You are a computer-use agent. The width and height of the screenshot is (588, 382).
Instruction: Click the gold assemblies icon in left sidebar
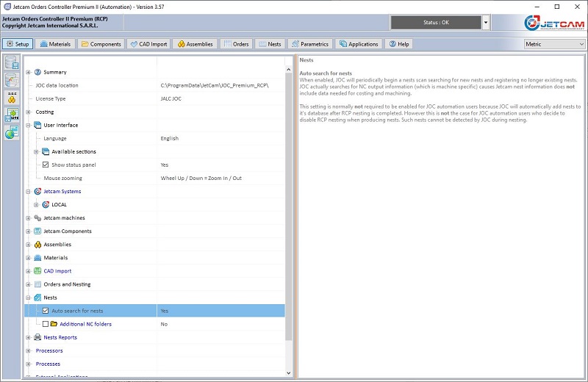[12, 97]
